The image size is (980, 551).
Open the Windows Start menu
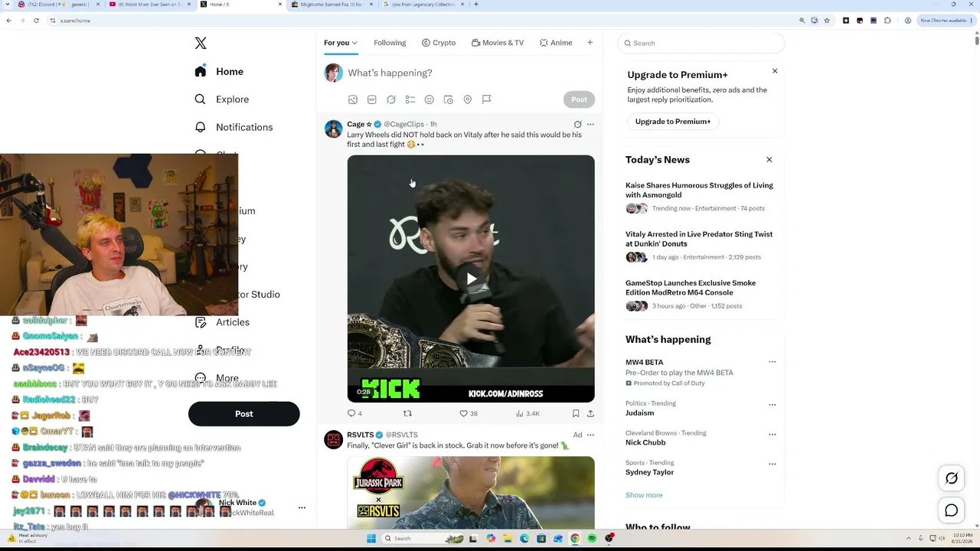point(371,539)
